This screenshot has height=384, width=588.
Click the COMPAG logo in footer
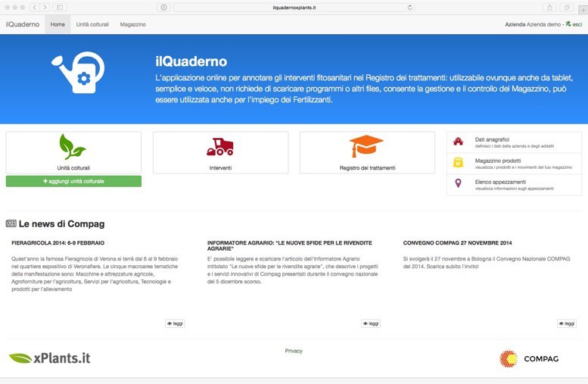(x=529, y=358)
